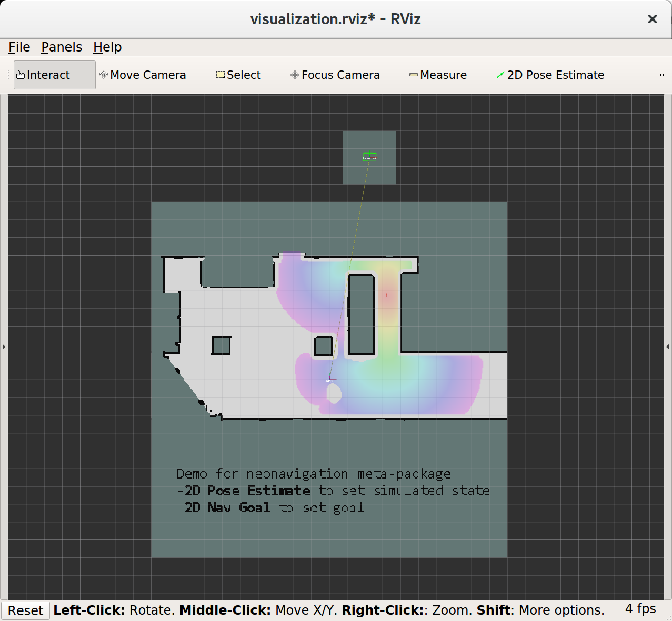Click the green arrow icon for pose estimation
This screenshot has height=621, width=672.
pyautogui.click(x=500, y=75)
